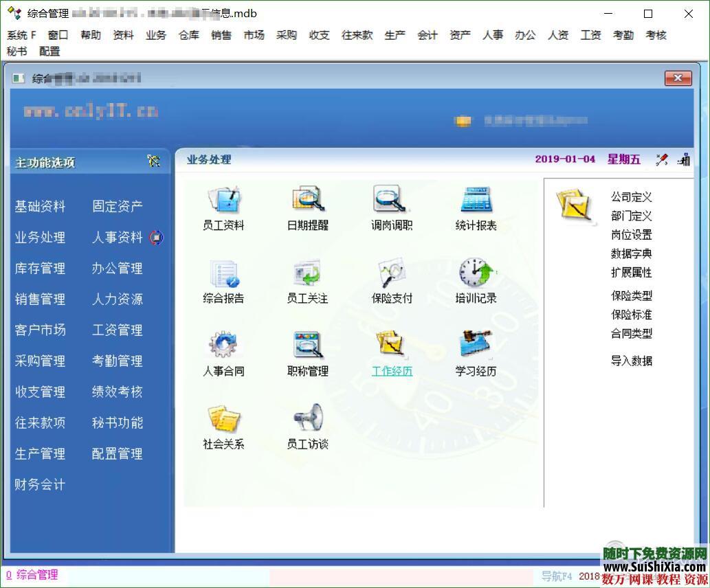
Task: Open the 保险支付 insurance payment icon
Action: [390, 275]
